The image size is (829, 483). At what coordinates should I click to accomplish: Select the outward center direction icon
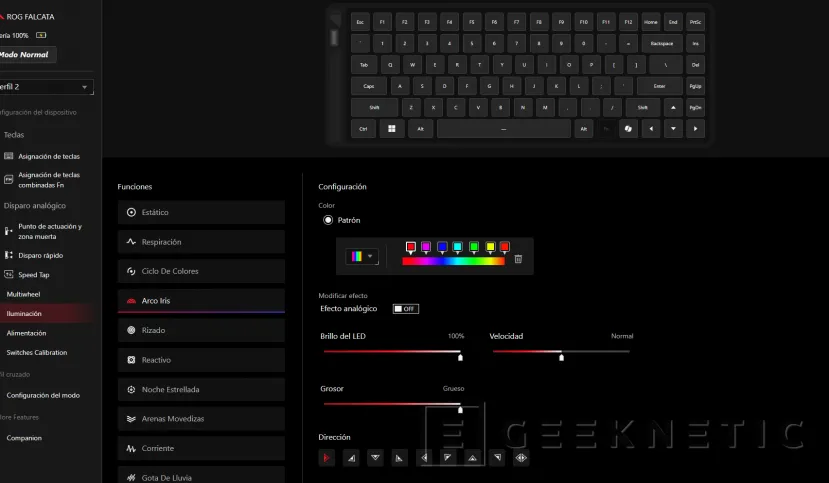pos(521,458)
